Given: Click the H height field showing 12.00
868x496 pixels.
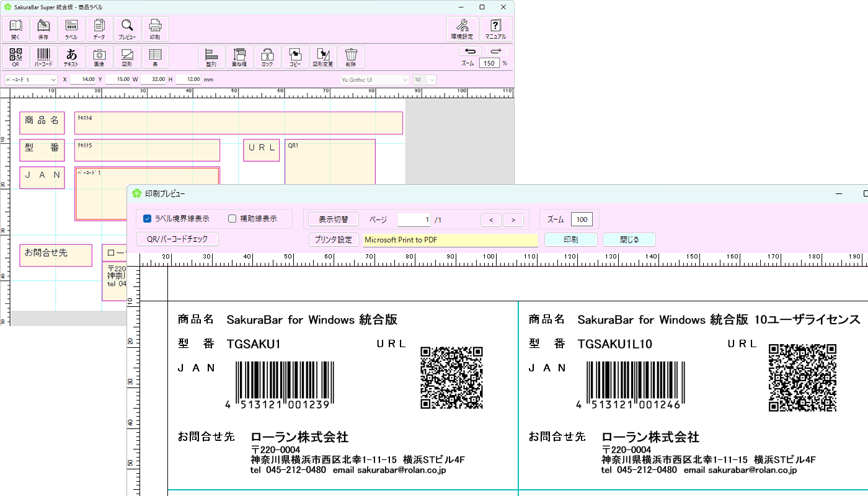Looking at the screenshot, I should tap(188, 79).
